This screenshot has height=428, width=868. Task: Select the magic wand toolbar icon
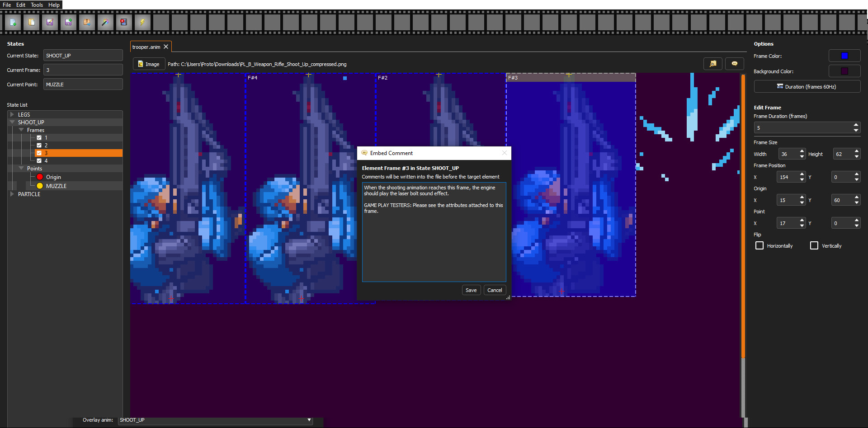click(105, 22)
